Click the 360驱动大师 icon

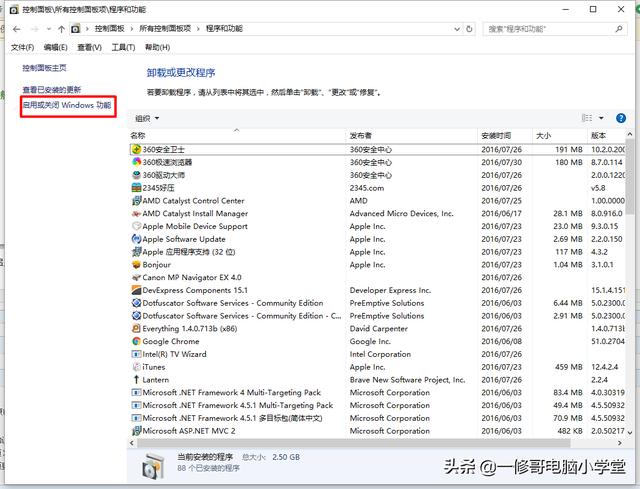point(136,175)
